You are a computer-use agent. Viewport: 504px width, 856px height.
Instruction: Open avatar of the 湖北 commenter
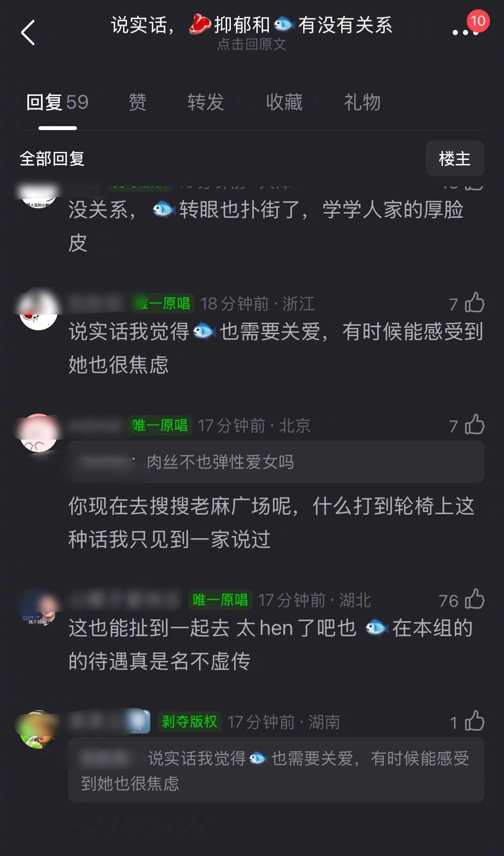[x=38, y=607]
